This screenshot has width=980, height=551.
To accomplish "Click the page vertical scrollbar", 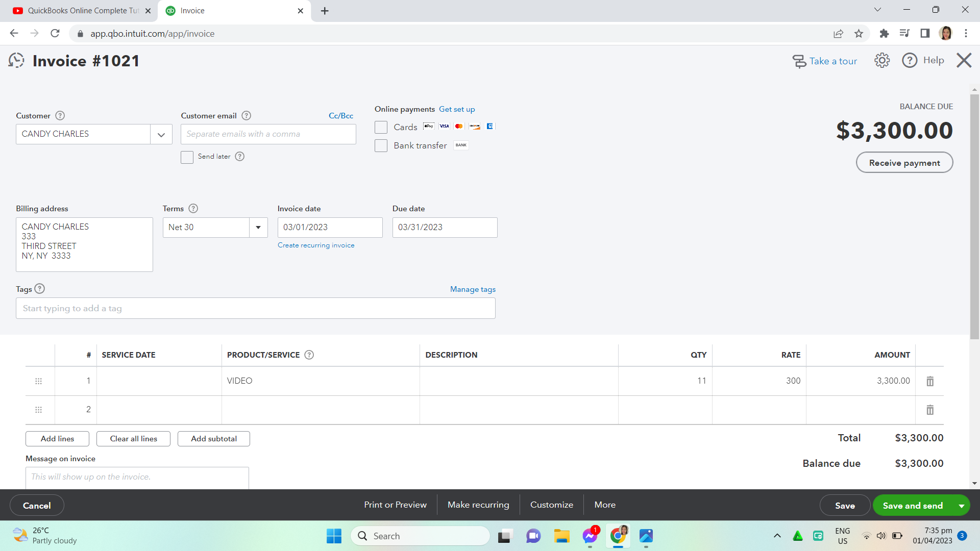I will [x=974, y=214].
